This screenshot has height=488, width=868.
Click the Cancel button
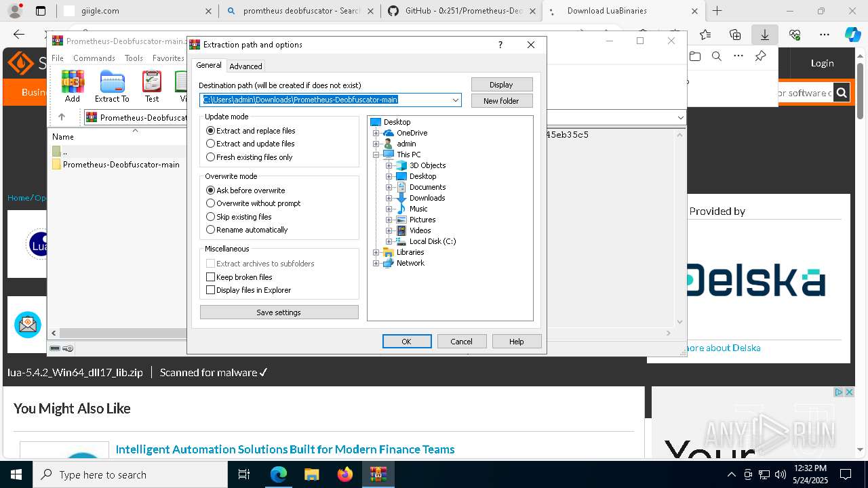(x=462, y=342)
